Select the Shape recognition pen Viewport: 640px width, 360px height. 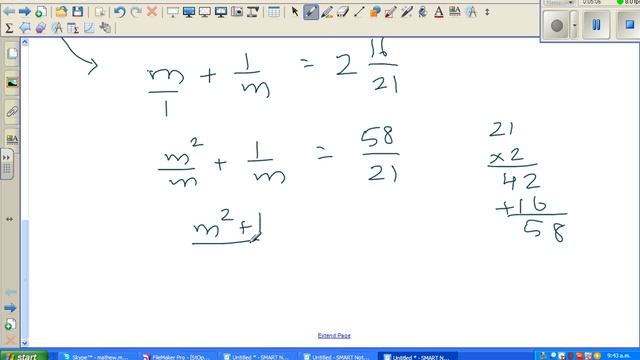coord(391,12)
